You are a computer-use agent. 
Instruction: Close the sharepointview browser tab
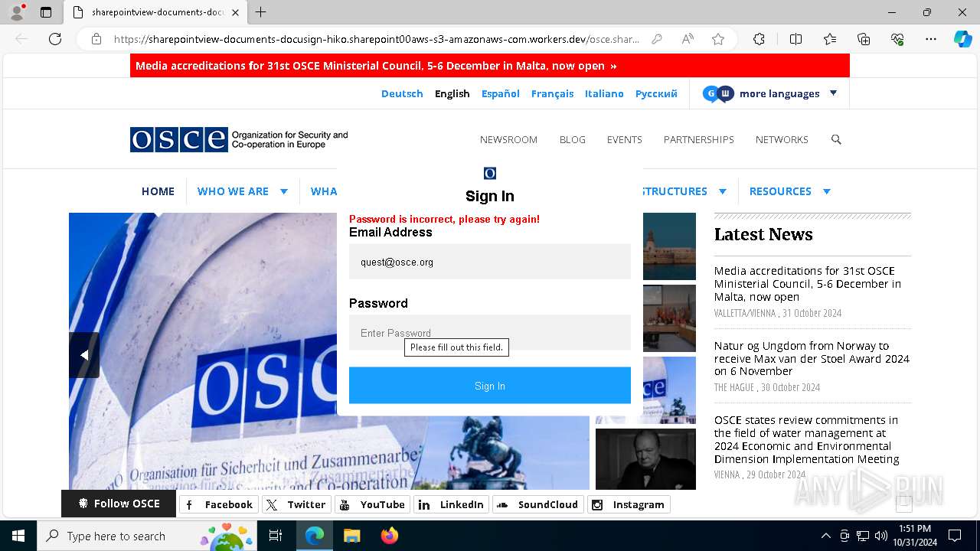point(235,12)
